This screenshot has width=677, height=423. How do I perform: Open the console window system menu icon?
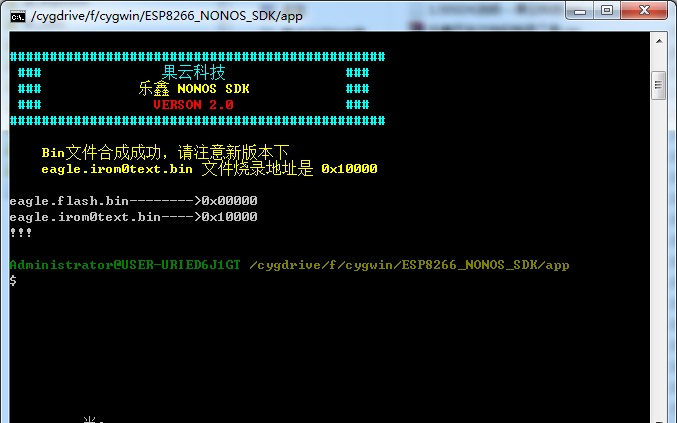18,16
